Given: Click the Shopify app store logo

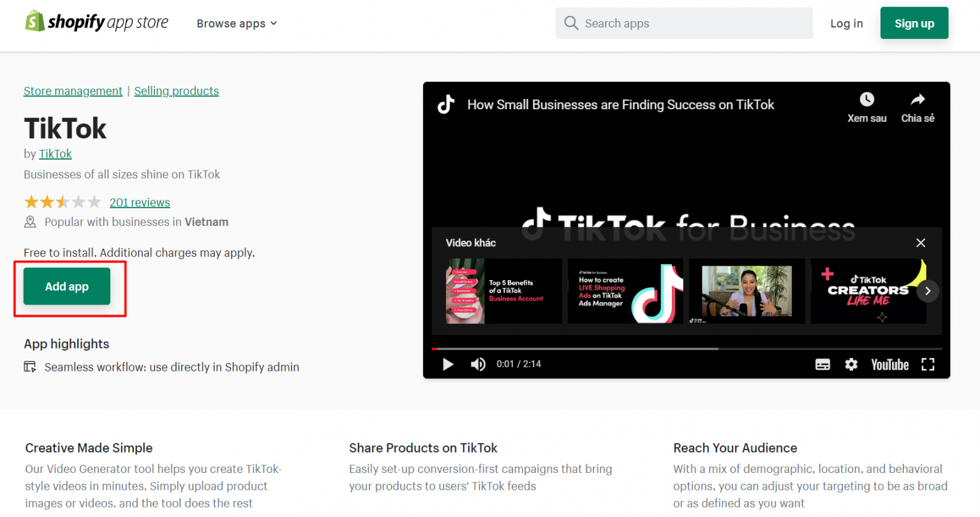Looking at the screenshot, I should (x=96, y=22).
